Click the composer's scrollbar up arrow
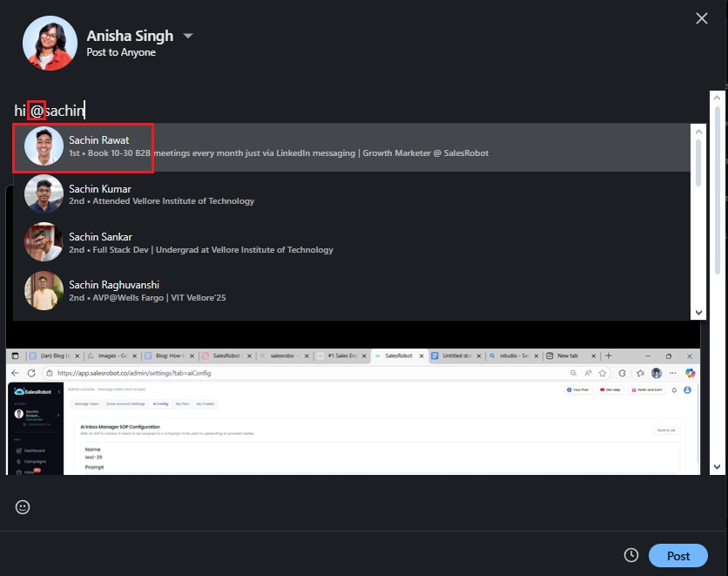The height and width of the screenshot is (576, 728). click(717, 98)
